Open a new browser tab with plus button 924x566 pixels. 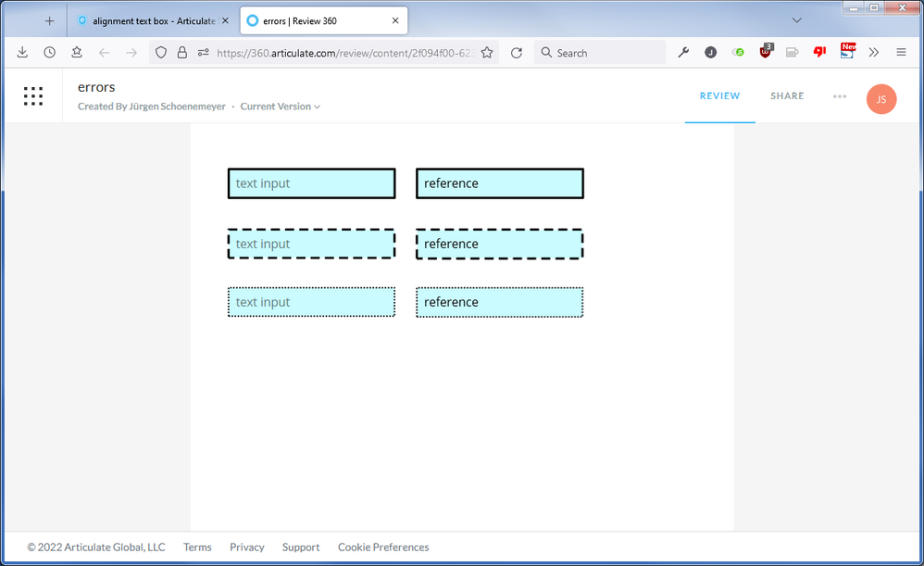(x=49, y=21)
